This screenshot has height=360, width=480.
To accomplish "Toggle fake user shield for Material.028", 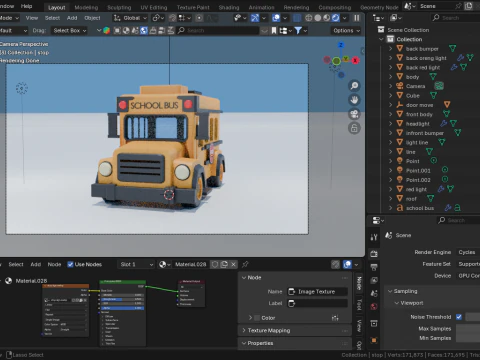I will coord(215,264).
